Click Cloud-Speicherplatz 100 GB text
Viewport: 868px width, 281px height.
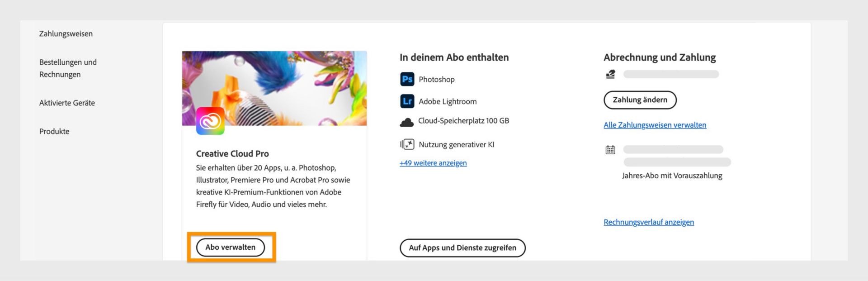pos(463,121)
